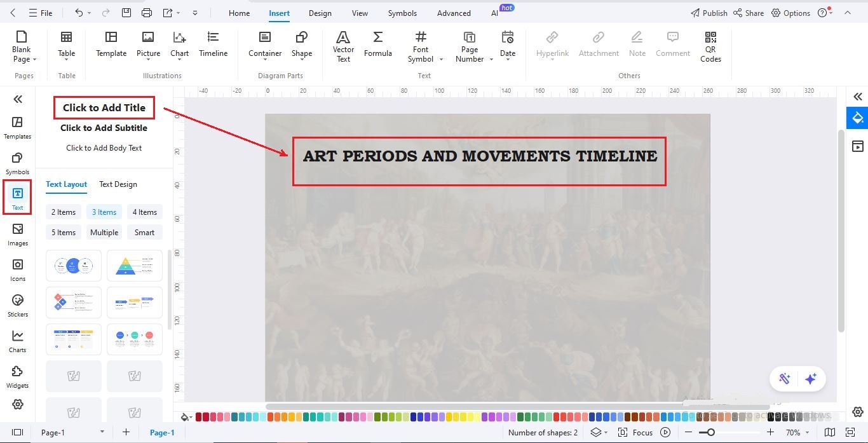
Task: Open the Table insert tool
Action: (x=66, y=46)
